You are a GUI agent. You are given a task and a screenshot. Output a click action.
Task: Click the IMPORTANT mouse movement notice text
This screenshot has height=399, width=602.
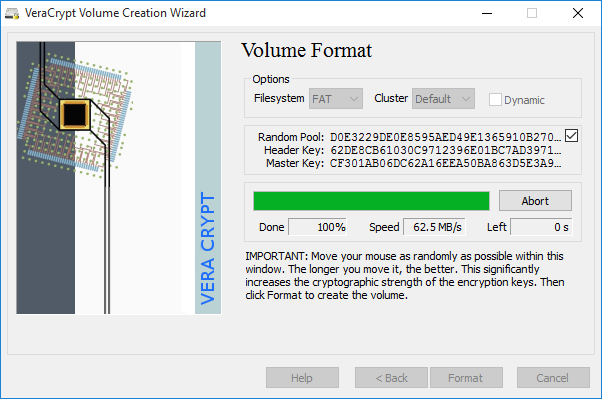point(405,275)
